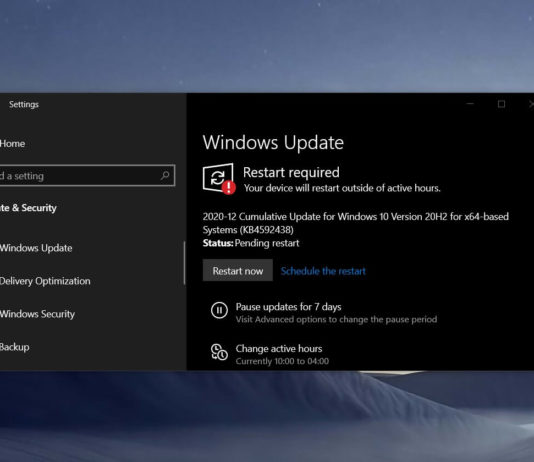534x462 pixels.
Task: Select Windows Update in the sidebar
Action: [x=36, y=248]
